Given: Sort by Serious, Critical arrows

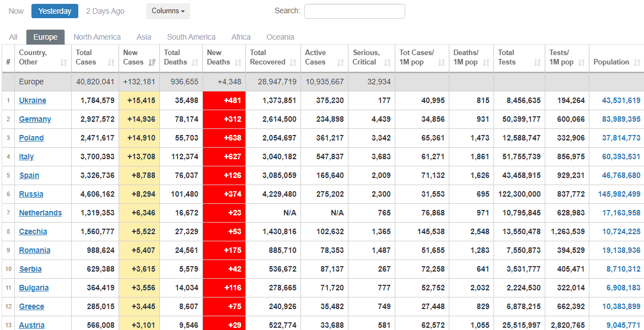Looking at the screenshot, I should click(x=387, y=63).
